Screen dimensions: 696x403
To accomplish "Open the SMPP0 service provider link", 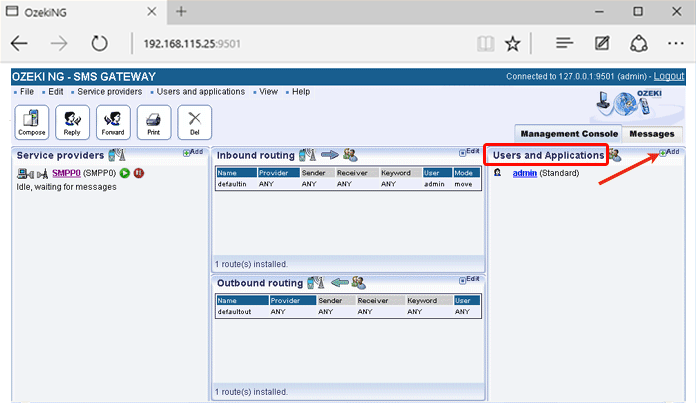I will [x=66, y=173].
